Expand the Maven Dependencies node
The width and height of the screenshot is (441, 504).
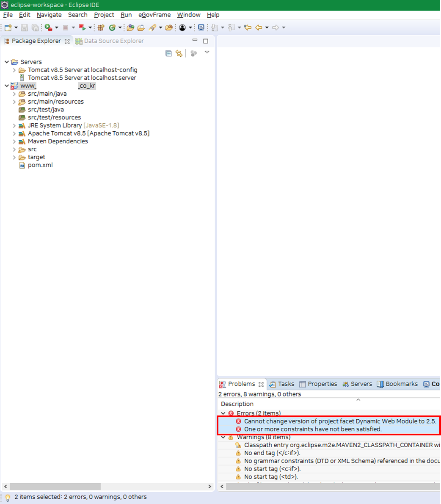(14, 141)
